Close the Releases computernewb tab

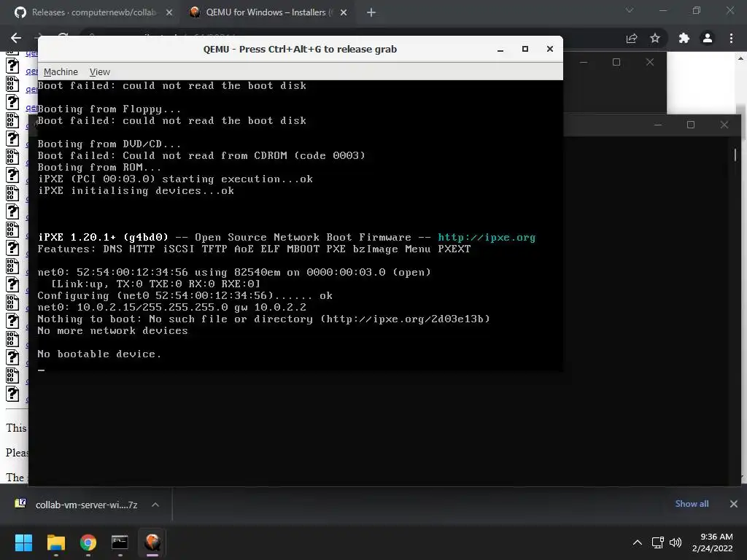(169, 13)
